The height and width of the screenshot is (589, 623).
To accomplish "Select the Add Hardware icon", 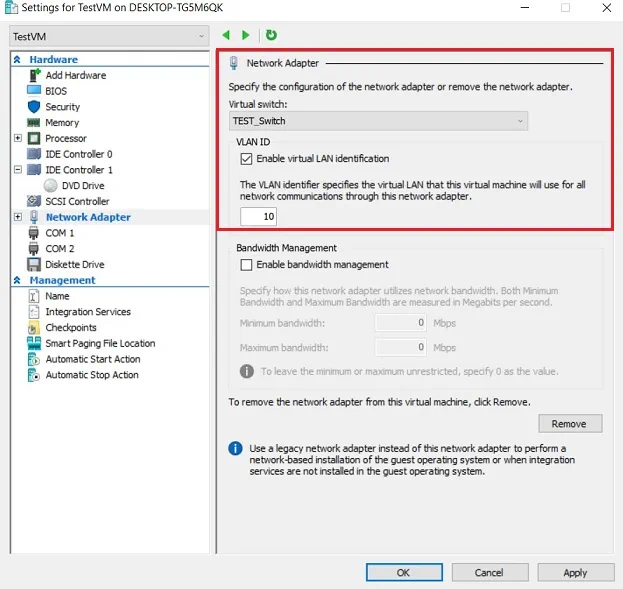I will pos(33,75).
